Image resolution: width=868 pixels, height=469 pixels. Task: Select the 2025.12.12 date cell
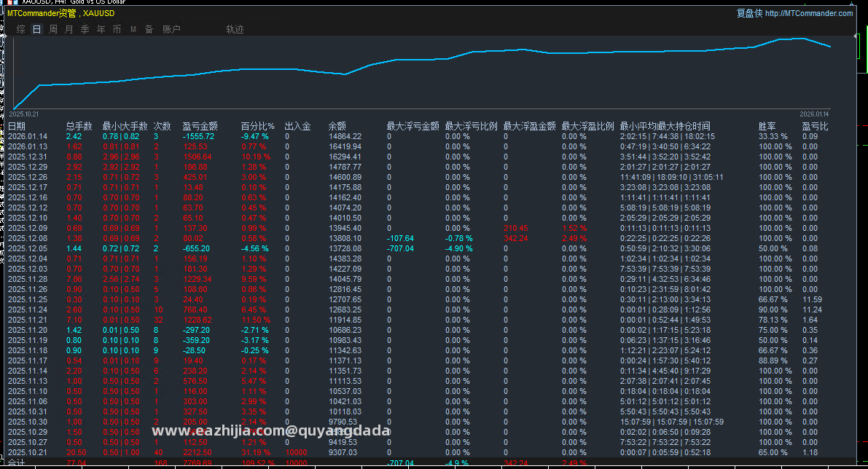28,208
